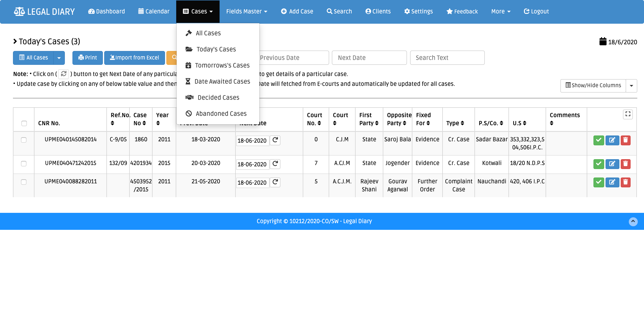
Task: Click the Search Text field
Action: pos(447,58)
